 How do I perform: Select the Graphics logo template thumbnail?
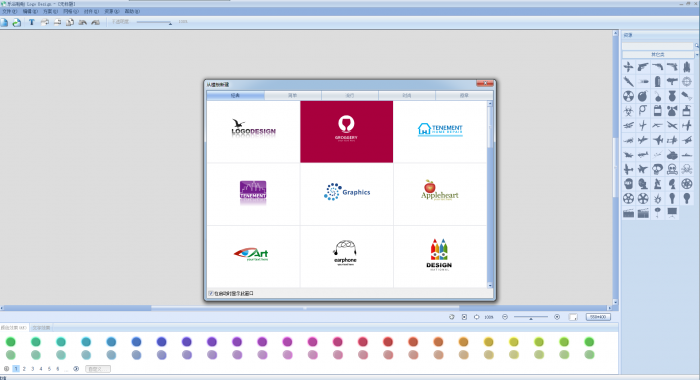tap(347, 194)
